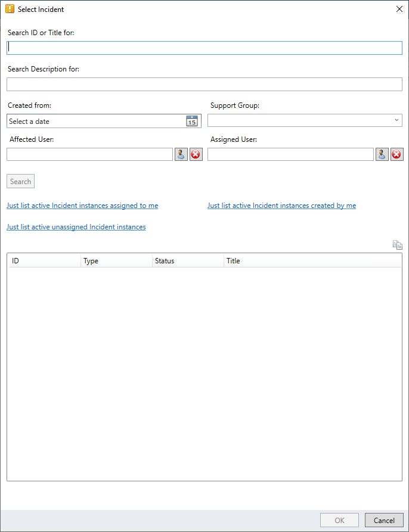This screenshot has width=409, height=532.
Task: Clear the Assigned User field
Action: pyautogui.click(x=397, y=154)
